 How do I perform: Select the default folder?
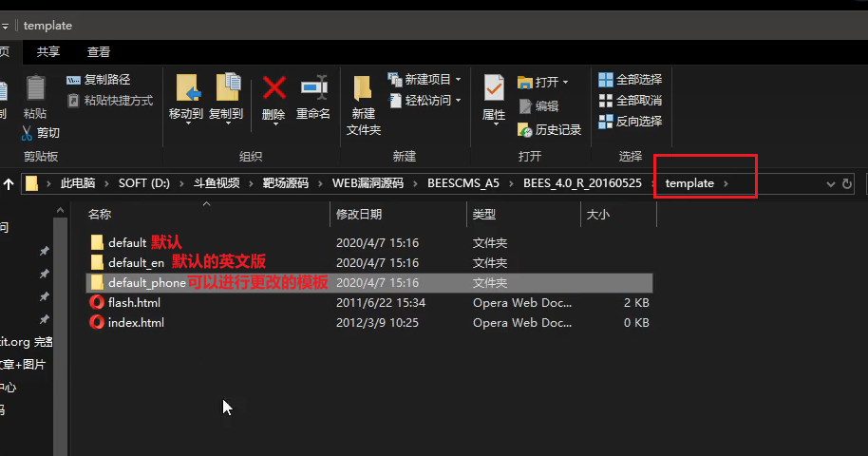click(x=369, y=242)
